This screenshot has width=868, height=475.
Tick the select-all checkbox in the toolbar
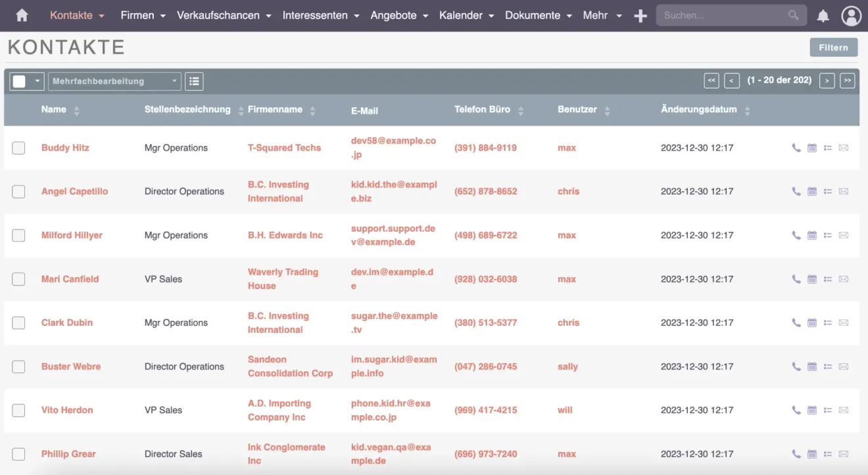click(18, 80)
